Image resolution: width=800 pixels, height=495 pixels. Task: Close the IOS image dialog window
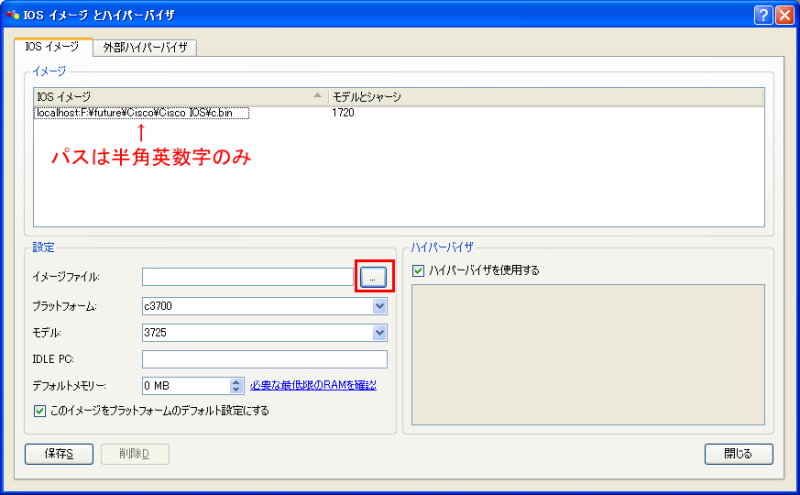783,15
